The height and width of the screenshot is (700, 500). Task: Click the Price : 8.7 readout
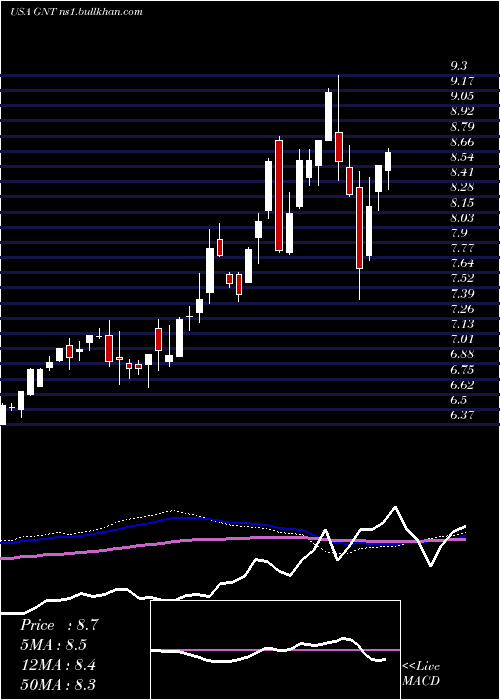[x=58, y=625]
